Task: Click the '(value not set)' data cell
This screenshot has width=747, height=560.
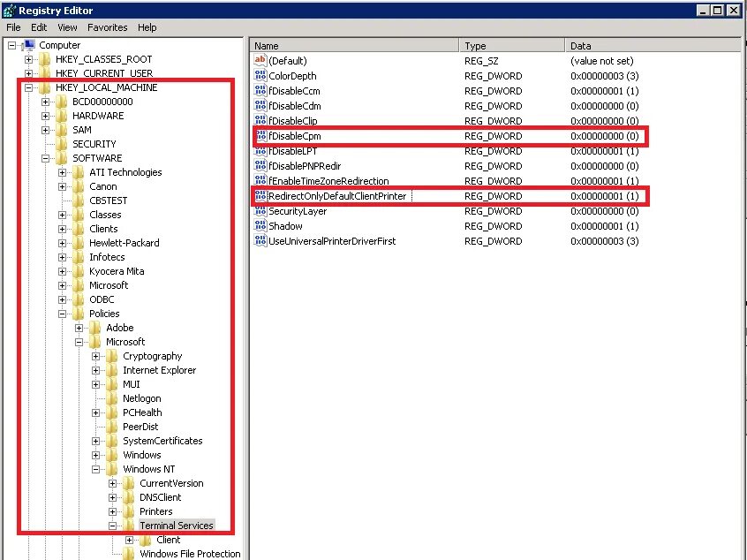Action: tap(601, 61)
